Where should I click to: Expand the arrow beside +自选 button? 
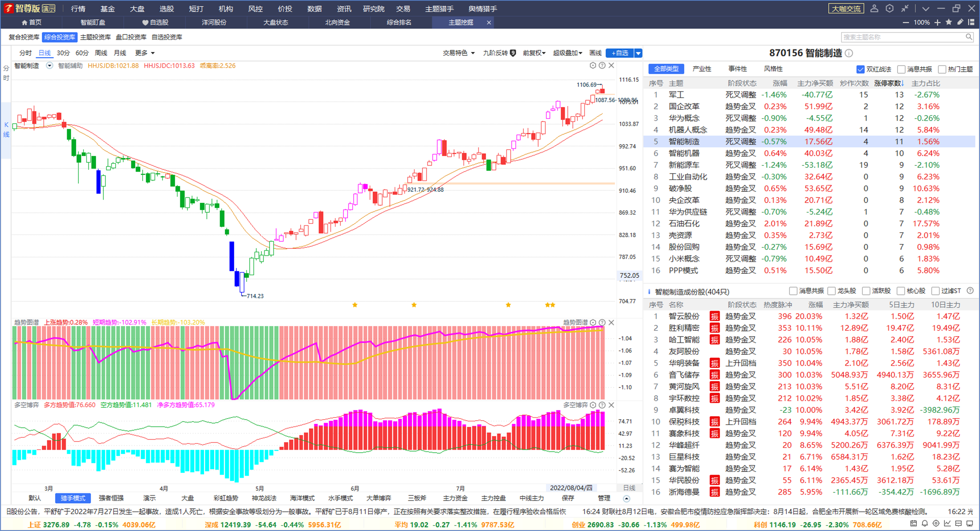click(638, 53)
